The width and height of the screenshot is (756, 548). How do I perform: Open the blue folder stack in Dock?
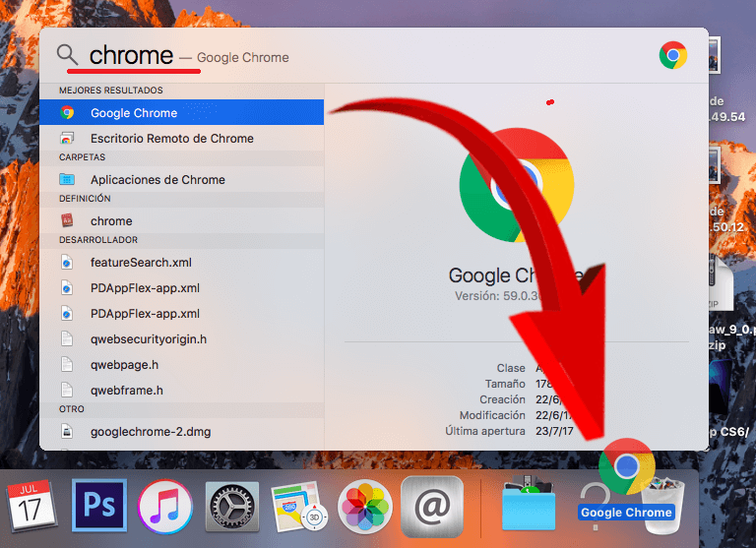point(529,504)
